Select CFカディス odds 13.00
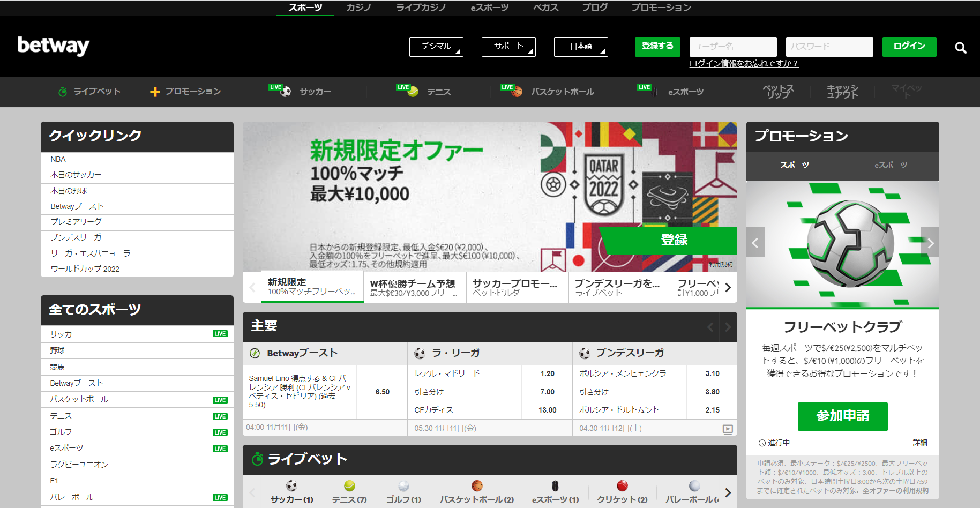This screenshot has width=980, height=508. pos(547,410)
